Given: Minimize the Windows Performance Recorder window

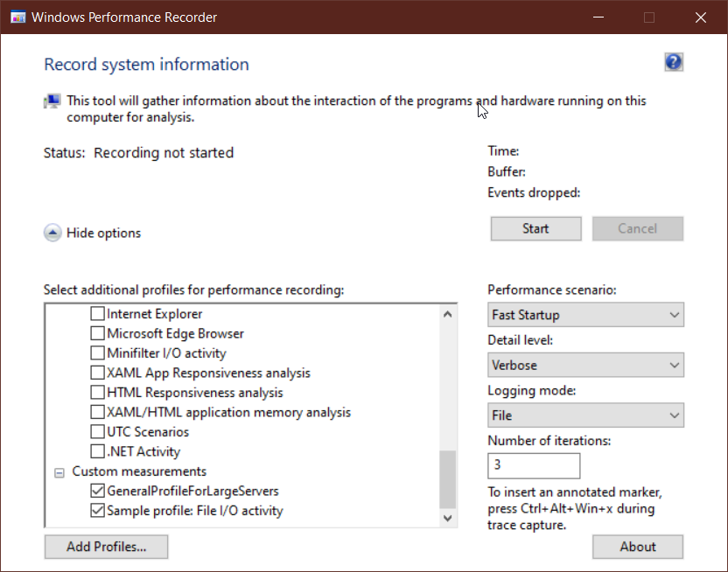Looking at the screenshot, I should pyautogui.click(x=598, y=17).
